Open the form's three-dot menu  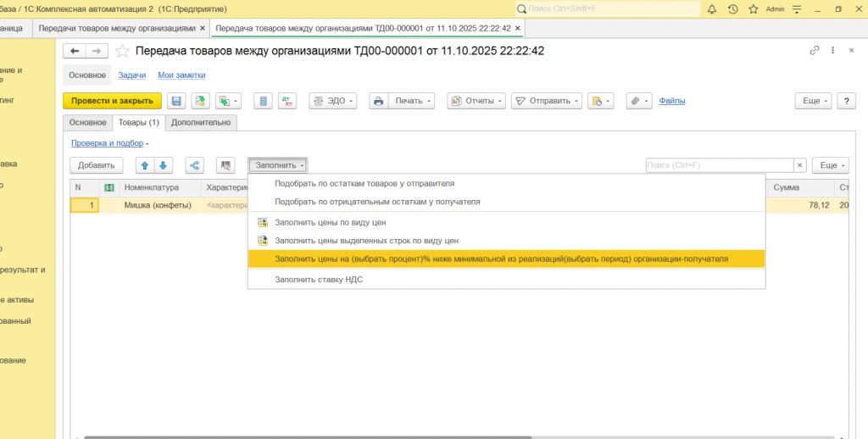point(832,50)
